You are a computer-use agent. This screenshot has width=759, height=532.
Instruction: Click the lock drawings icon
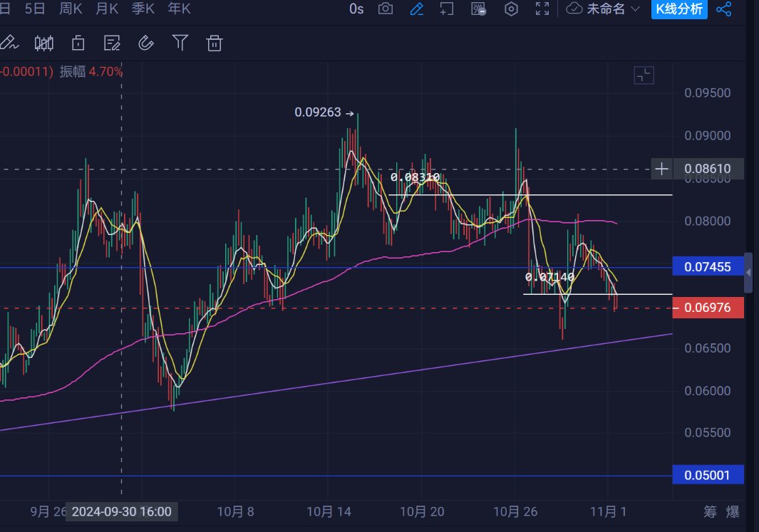click(78, 43)
